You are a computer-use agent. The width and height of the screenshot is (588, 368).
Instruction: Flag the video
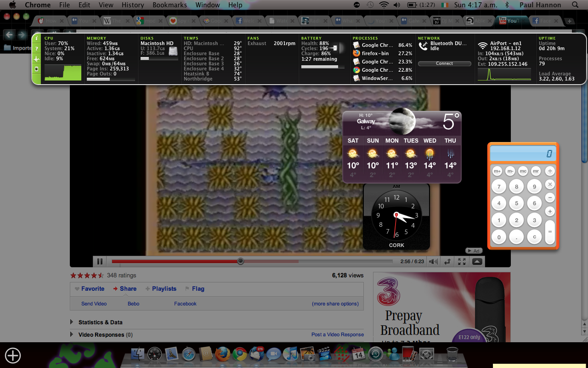195,289
